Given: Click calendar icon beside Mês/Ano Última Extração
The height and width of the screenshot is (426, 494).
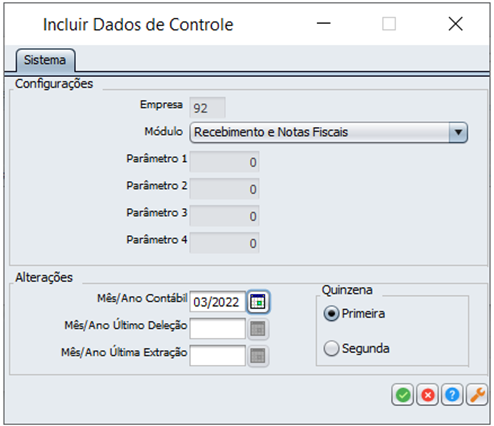Looking at the screenshot, I should [258, 356].
